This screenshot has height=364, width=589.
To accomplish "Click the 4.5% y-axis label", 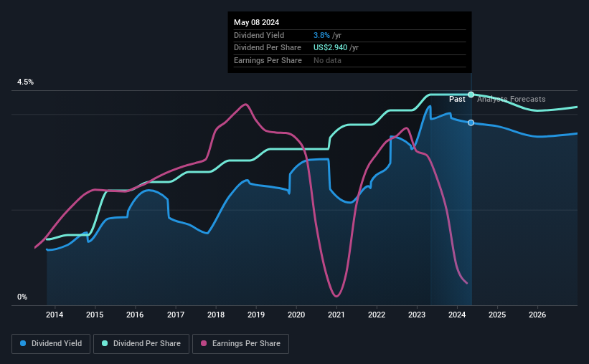I will 25,82.
